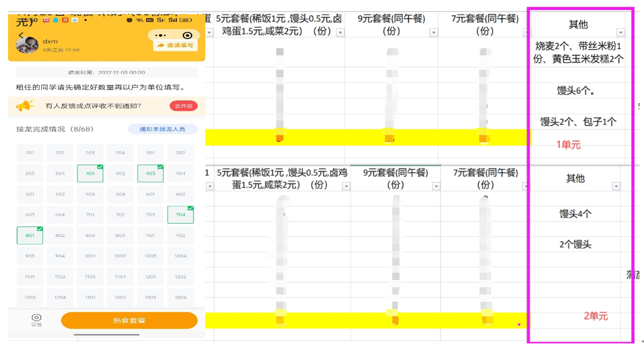Open the three-dots more options menu
Viewport: 644px width, 348px height.
click(x=161, y=36)
